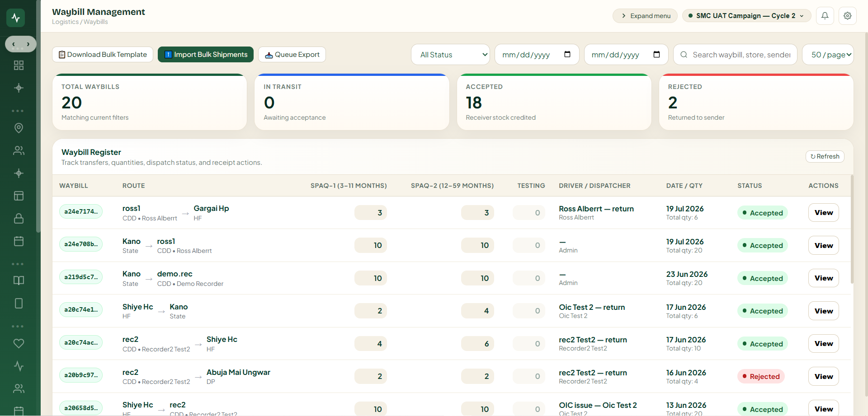Click 'OIC issue — Oic Test 2' dispatcher
Viewport: 868px width, 416px height.
(598, 405)
